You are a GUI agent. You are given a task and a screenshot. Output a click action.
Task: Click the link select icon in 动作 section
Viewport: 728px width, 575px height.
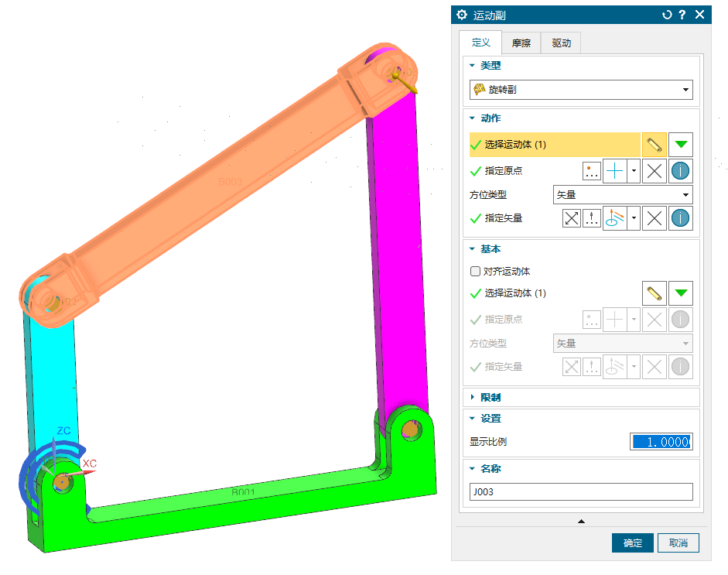pos(655,145)
